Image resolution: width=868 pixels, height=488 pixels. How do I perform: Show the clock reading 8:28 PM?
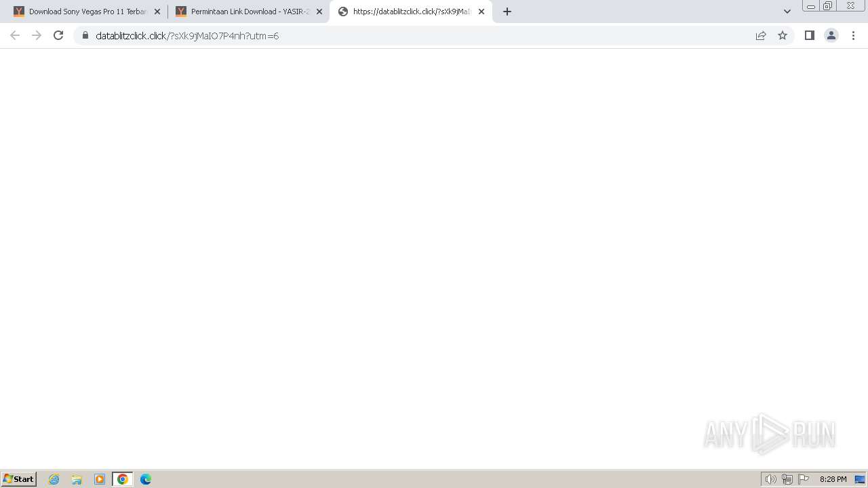pos(833,479)
